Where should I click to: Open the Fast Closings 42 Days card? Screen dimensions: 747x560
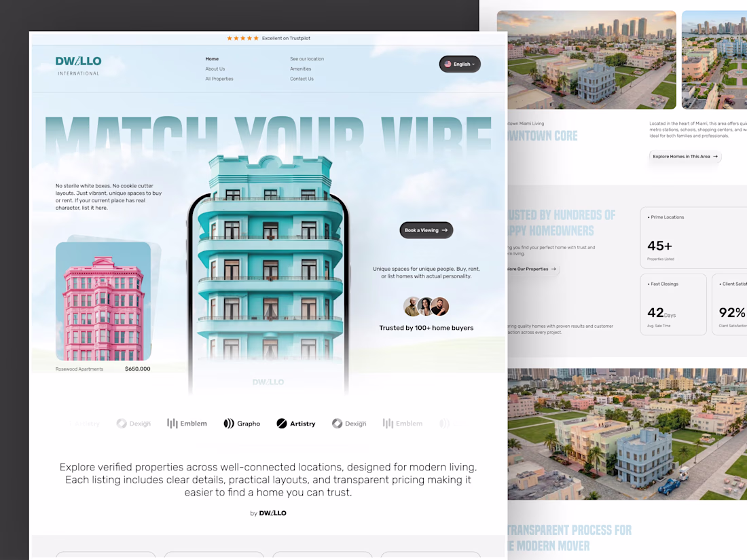click(x=673, y=305)
